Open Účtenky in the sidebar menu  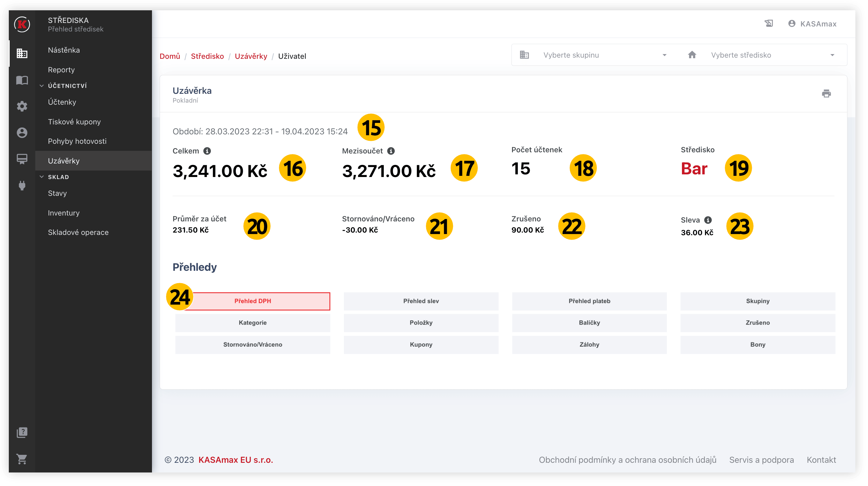(x=62, y=102)
